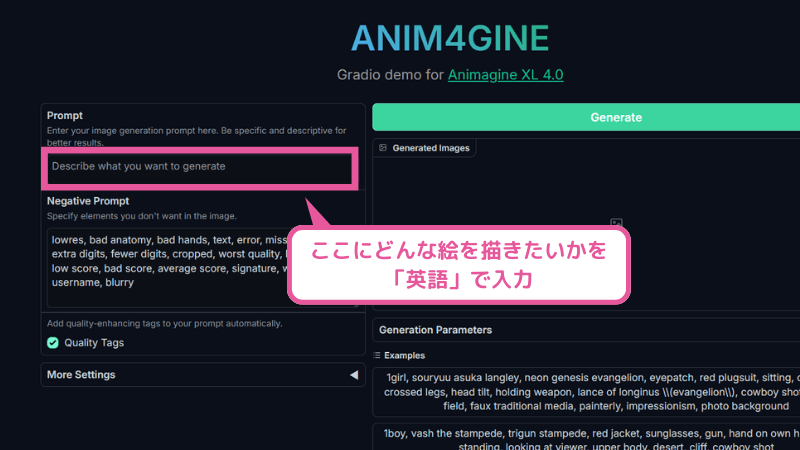Expand the Generation Parameters section

pyautogui.click(x=586, y=330)
